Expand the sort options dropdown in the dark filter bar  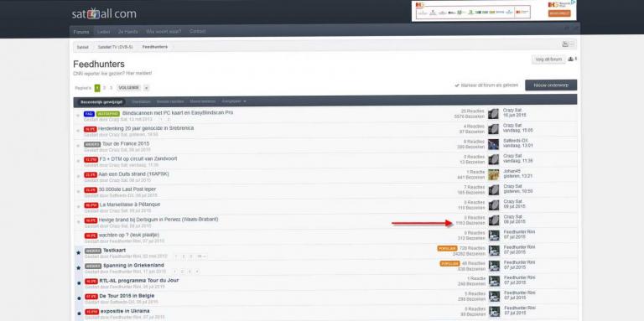tap(234, 101)
